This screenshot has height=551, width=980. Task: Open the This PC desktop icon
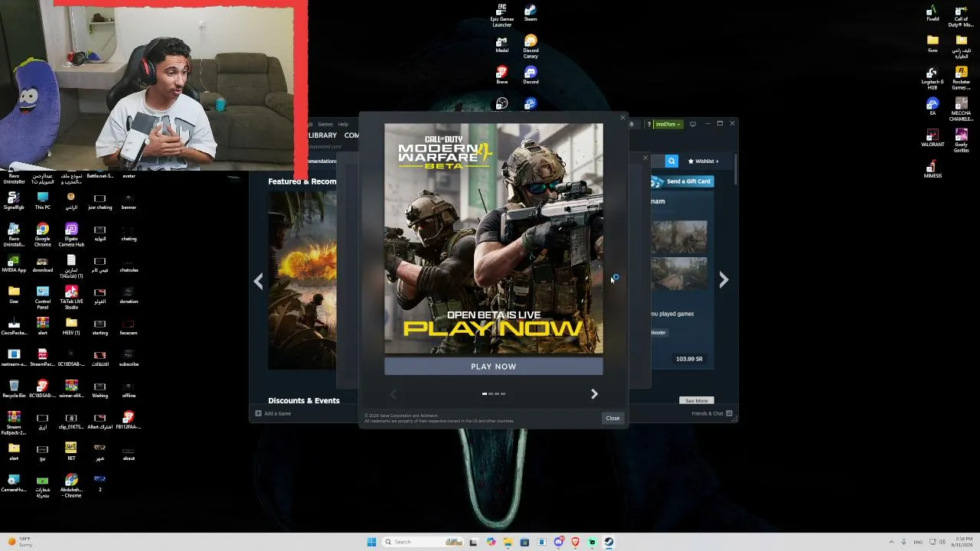click(x=42, y=201)
